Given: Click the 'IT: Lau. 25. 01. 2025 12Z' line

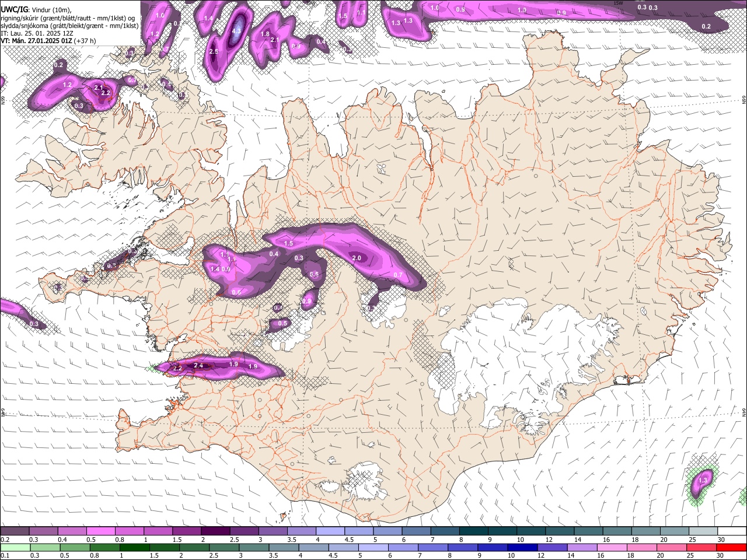Looking at the screenshot, I should pos(37,33).
